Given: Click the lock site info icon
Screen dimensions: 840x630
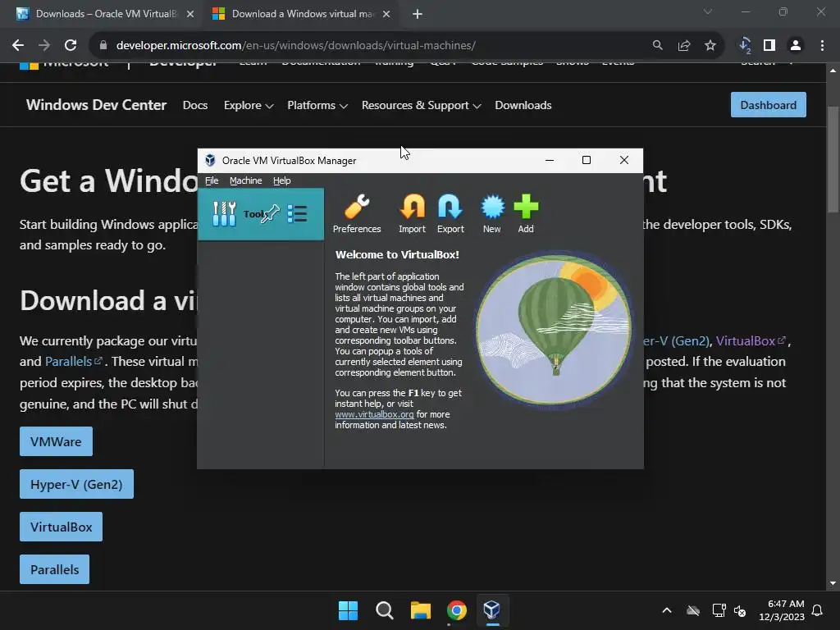Looking at the screenshot, I should (103, 46).
